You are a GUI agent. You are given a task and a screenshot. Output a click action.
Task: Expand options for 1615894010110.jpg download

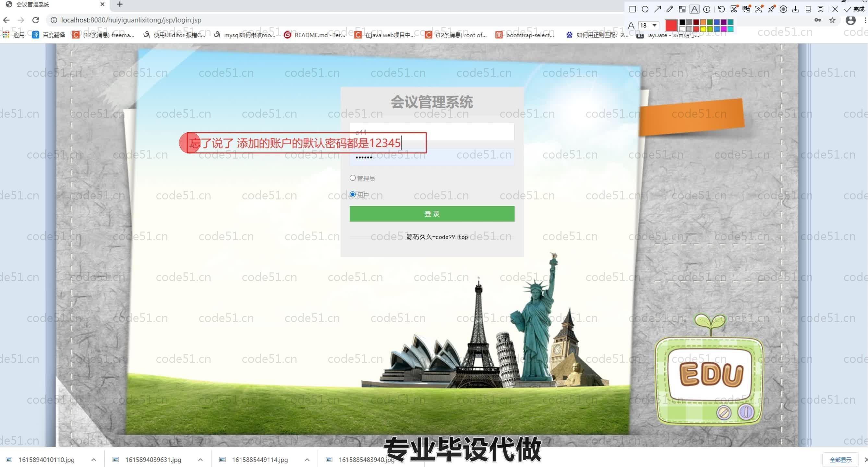(94, 460)
